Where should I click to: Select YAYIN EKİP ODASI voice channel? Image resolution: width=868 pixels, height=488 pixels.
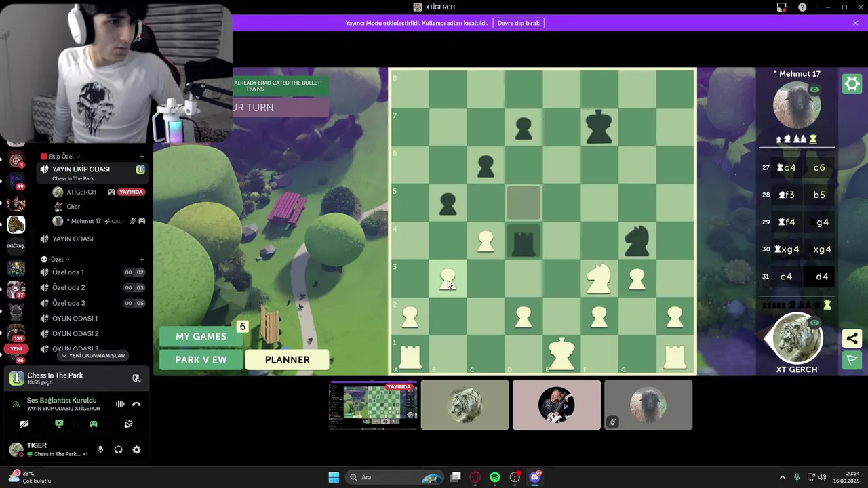click(93, 173)
